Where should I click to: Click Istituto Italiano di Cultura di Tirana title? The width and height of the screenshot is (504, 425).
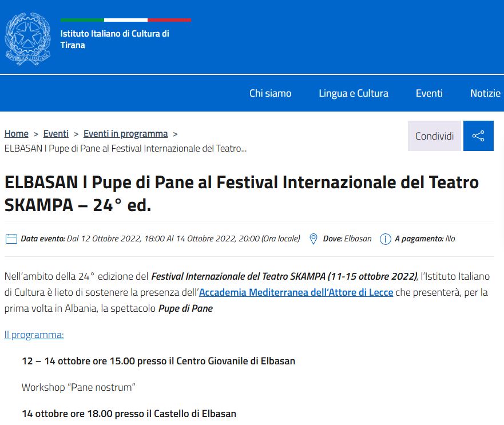114,39
